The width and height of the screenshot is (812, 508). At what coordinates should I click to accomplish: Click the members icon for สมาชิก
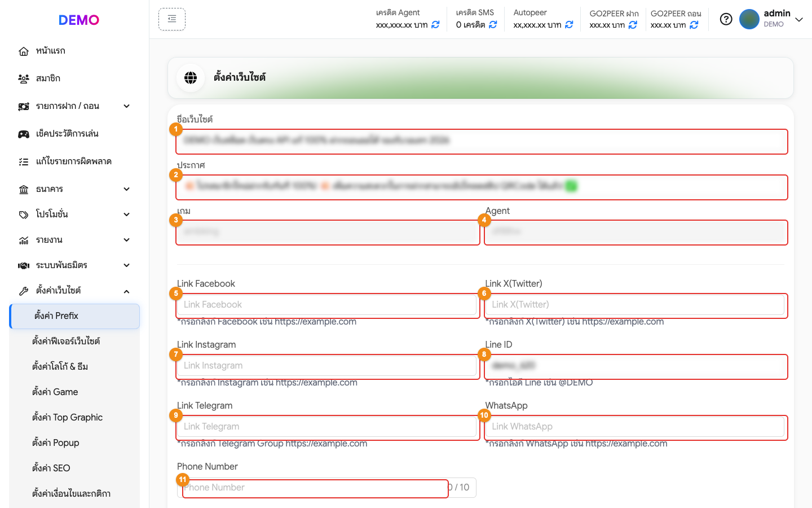coord(24,79)
